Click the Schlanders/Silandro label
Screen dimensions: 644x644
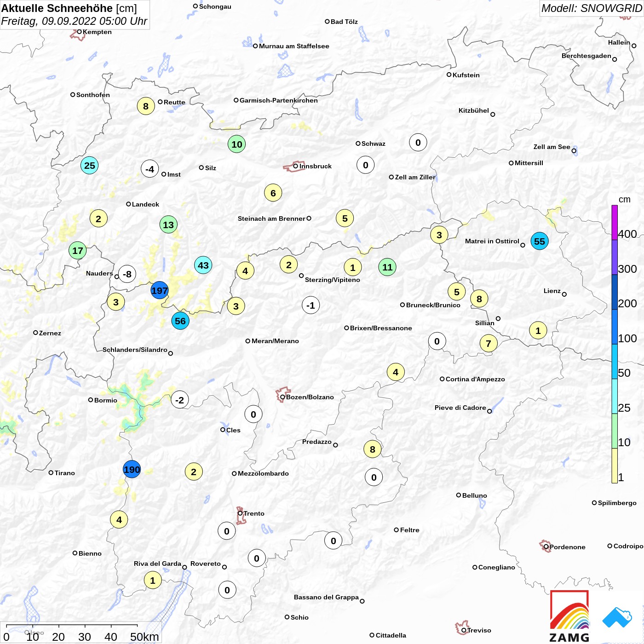coord(135,350)
